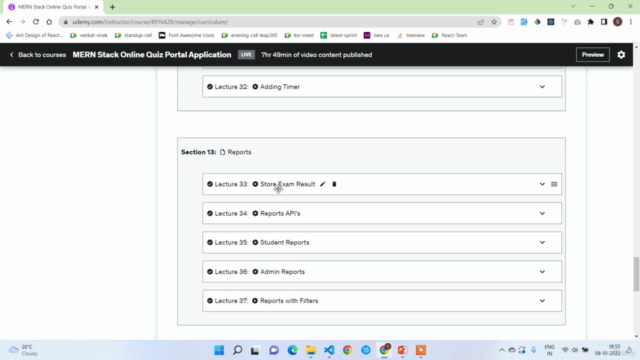
Task: Open the venkat-vivek bookmark
Action: point(89,36)
